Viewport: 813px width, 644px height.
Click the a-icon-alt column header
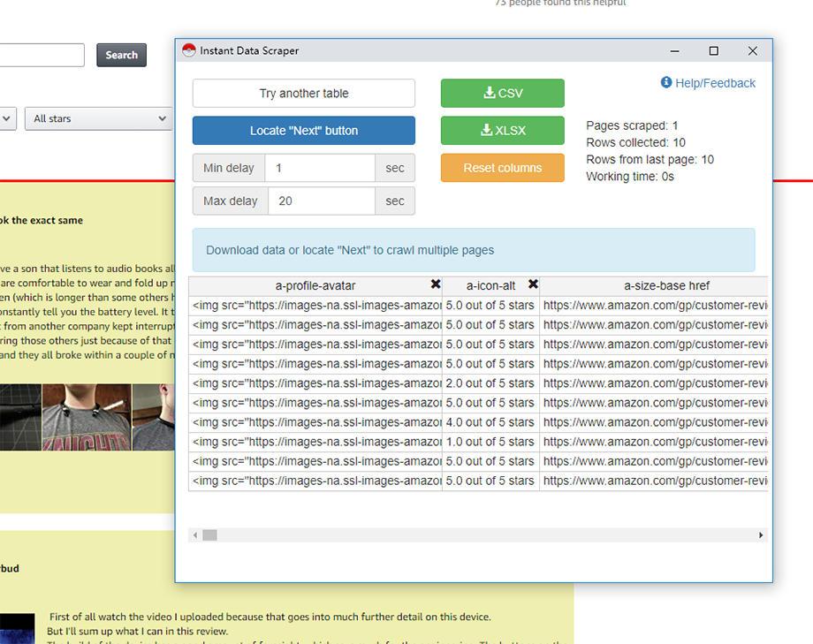[490, 285]
